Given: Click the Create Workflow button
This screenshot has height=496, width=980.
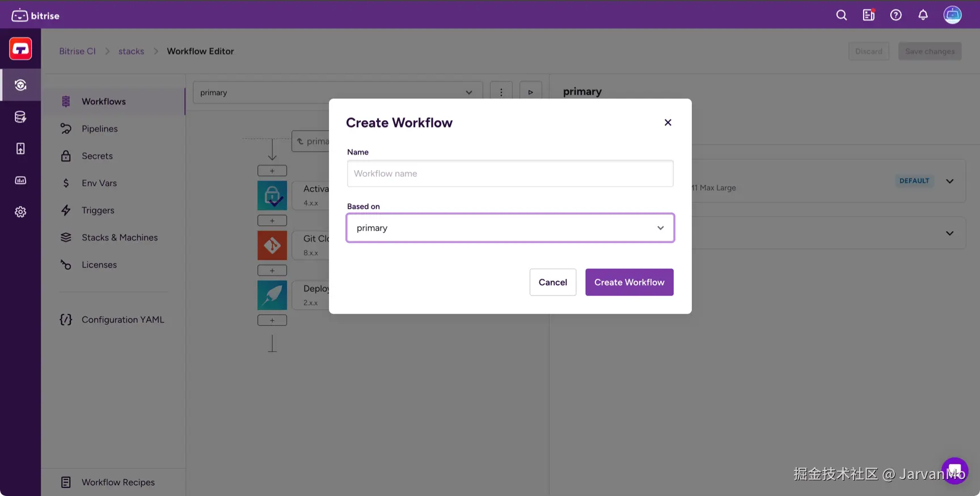Looking at the screenshot, I should [630, 282].
